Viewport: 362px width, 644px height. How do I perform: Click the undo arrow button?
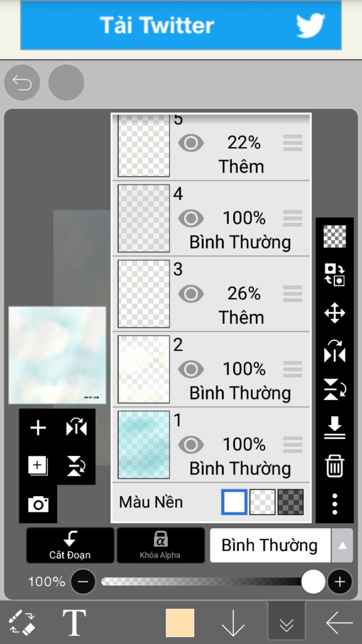pos(22,83)
